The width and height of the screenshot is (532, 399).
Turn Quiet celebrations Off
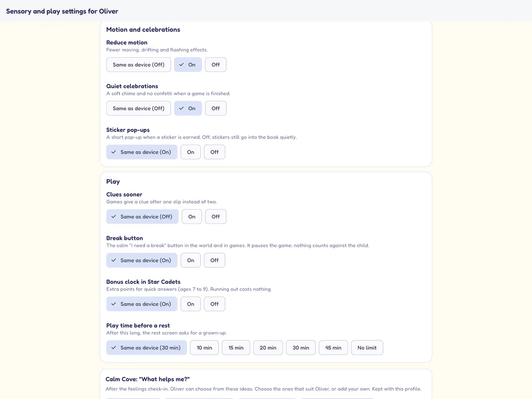215,108
